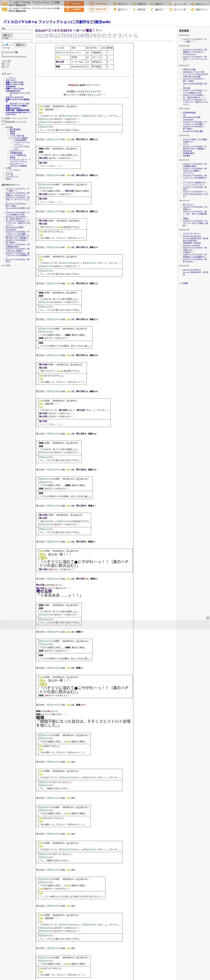The image size is (210, 980).
Task: Open バトロイ駄弁り板 link
Action: click(17, 136)
